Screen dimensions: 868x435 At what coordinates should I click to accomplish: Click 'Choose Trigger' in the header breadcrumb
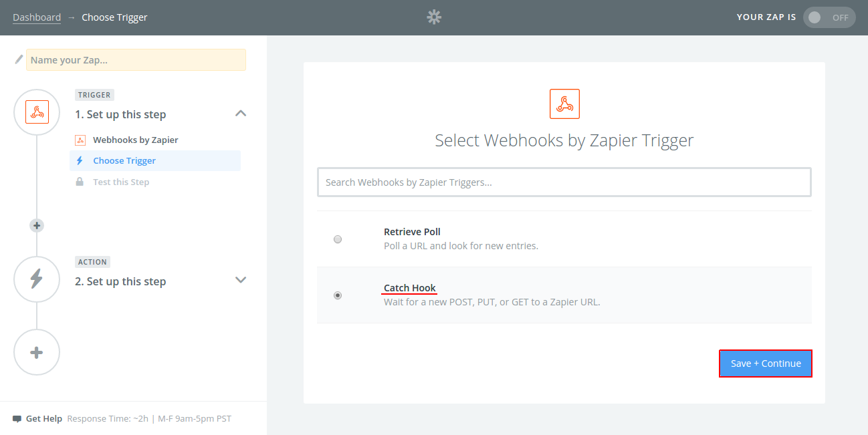pos(114,17)
